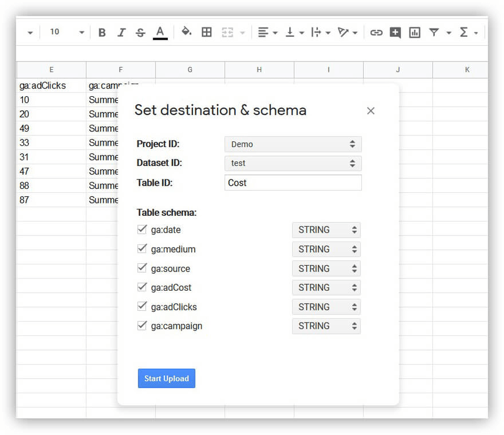504x435 pixels.
Task: Insert a chart from the toolbar
Action: (x=414, y=33)
